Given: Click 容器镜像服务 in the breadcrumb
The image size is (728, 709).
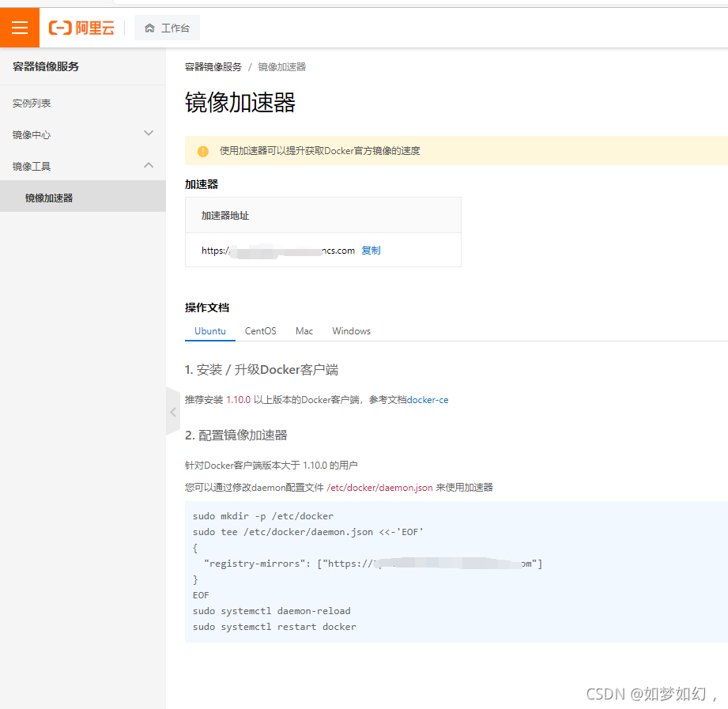Looking at the screenshot, I should pyautogui.click(x=211, y=67).
